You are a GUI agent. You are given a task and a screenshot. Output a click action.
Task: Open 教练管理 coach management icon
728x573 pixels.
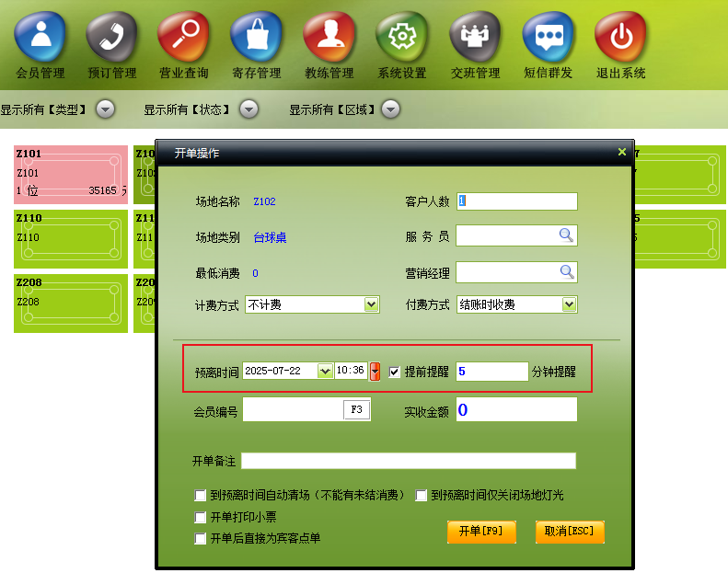tap(329, 37)
